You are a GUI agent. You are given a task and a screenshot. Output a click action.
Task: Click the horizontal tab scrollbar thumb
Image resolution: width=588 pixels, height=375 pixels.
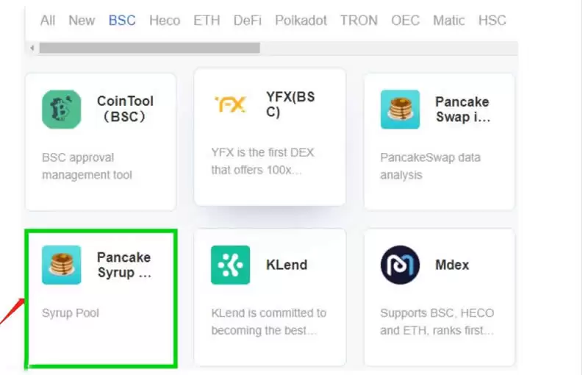click(149, 48)
